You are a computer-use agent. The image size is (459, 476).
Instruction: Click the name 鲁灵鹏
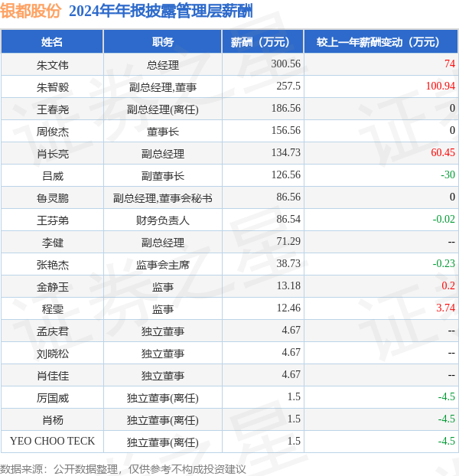coord(53,198)
